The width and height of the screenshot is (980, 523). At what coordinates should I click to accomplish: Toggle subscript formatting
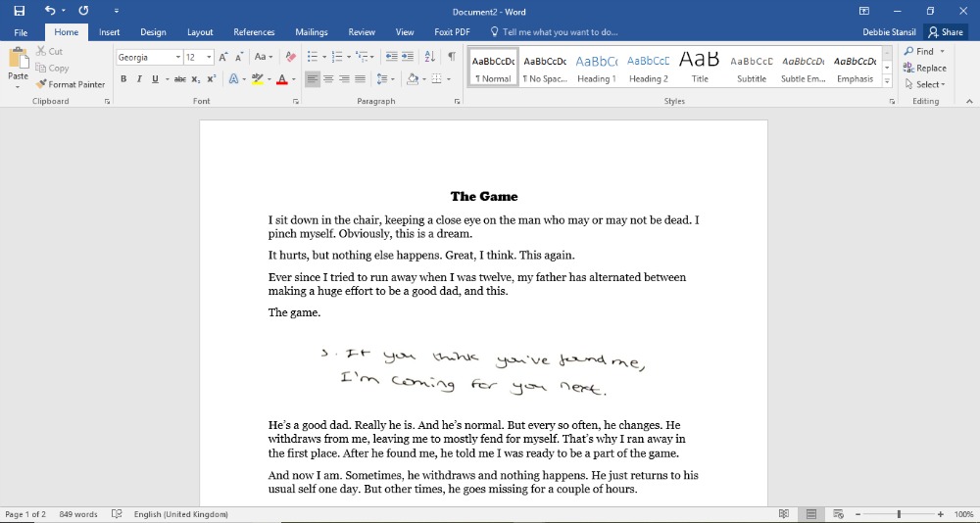click(x=196, y=78)
